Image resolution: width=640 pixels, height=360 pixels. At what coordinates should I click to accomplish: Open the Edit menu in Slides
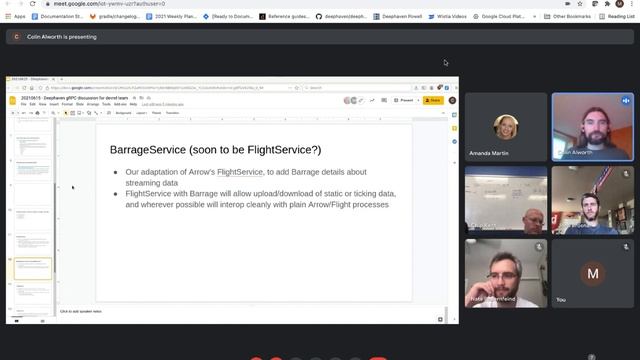coord(33,104)
